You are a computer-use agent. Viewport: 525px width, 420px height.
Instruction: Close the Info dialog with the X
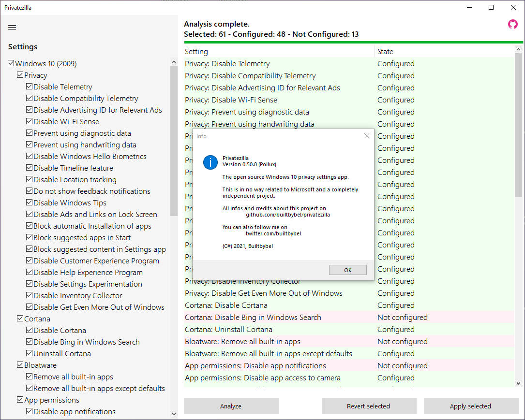tap(367, 136)
